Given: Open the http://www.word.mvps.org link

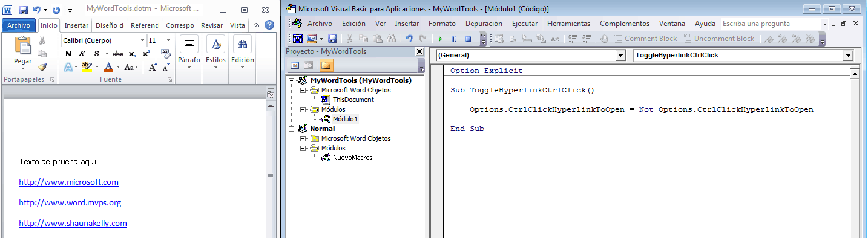Looking at the screenshot, I should pos(70,202).
